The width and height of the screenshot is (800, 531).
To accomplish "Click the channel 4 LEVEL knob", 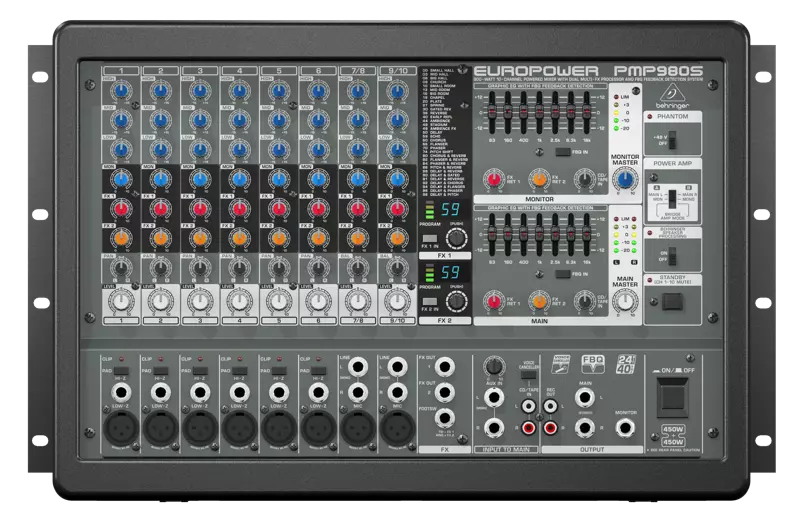I will 239,301.
